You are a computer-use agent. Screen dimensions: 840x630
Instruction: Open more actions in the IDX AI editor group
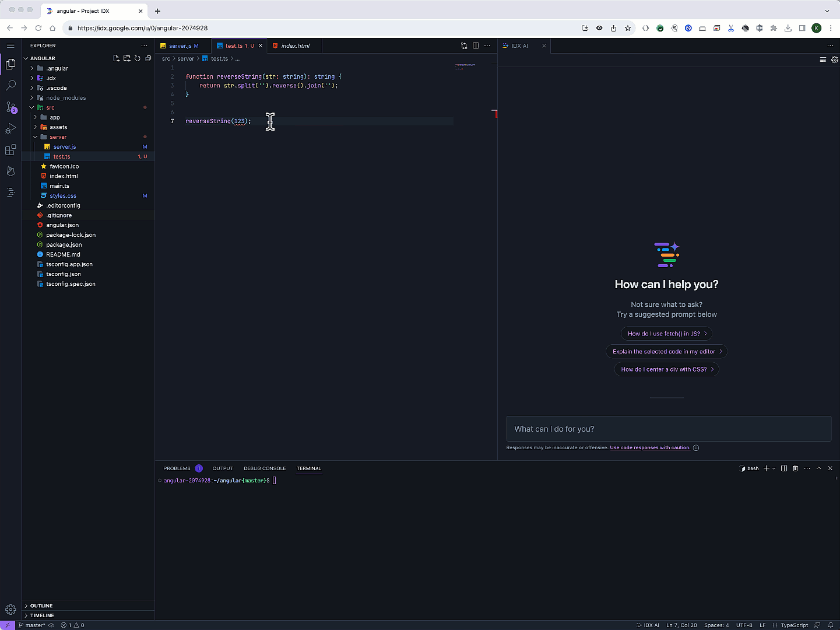830,45
